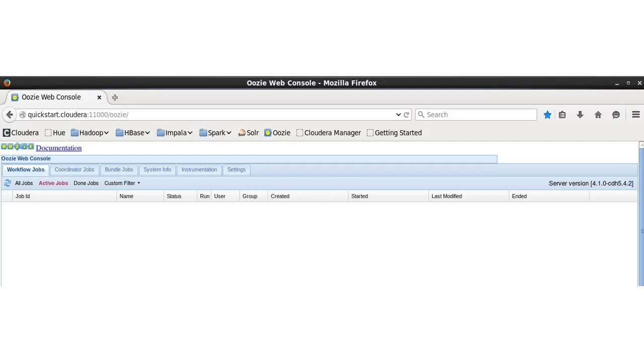The image size is (644, 362).
Task: Switch to the Settings tab
Action: 236,170
